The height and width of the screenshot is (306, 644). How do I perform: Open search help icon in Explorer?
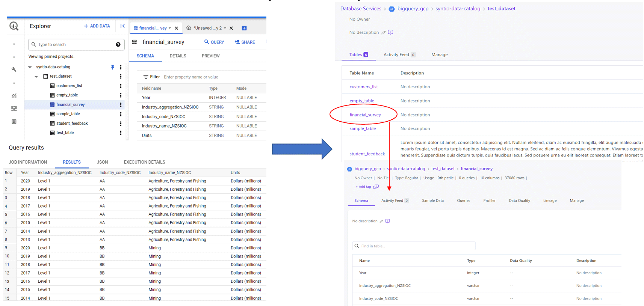coord(118,45)
